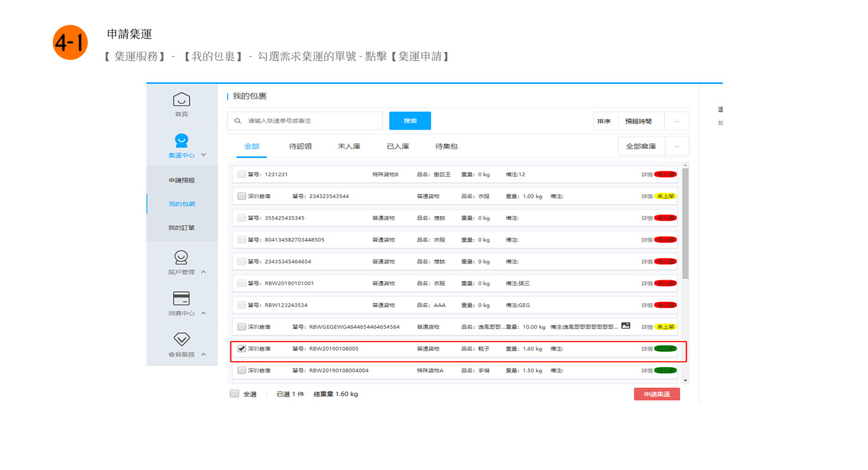Image resolution: width=868 pixels, height=470 pixels.
Task: Click the yellow 未上架 status tag for 234323543544
Action: pyautogui.click(x=665, y=196)
